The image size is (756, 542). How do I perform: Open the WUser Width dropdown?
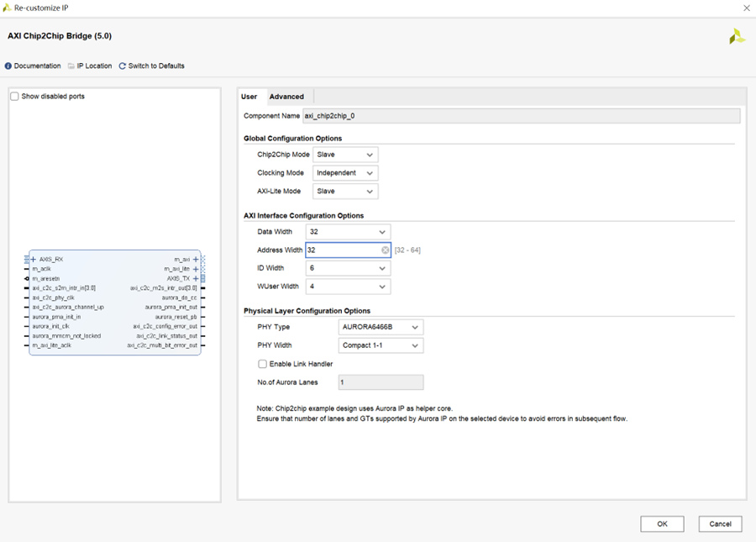[x=348, y=287]
